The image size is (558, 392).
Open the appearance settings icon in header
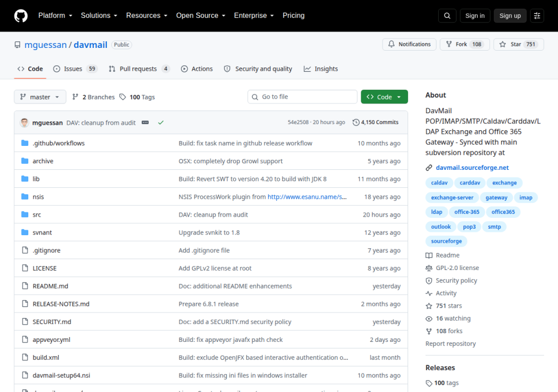coord(537,16)
